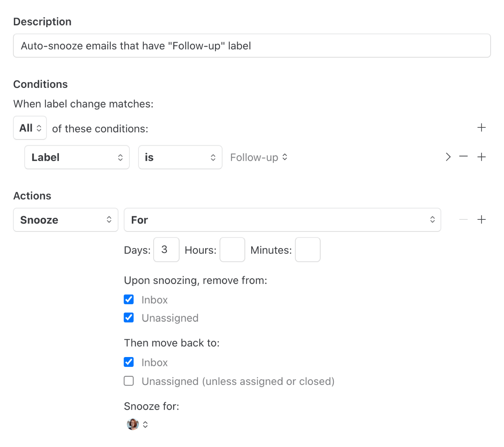Click the Description text field
The width and height of the screenshot is (504, 447).
point(252,46)
